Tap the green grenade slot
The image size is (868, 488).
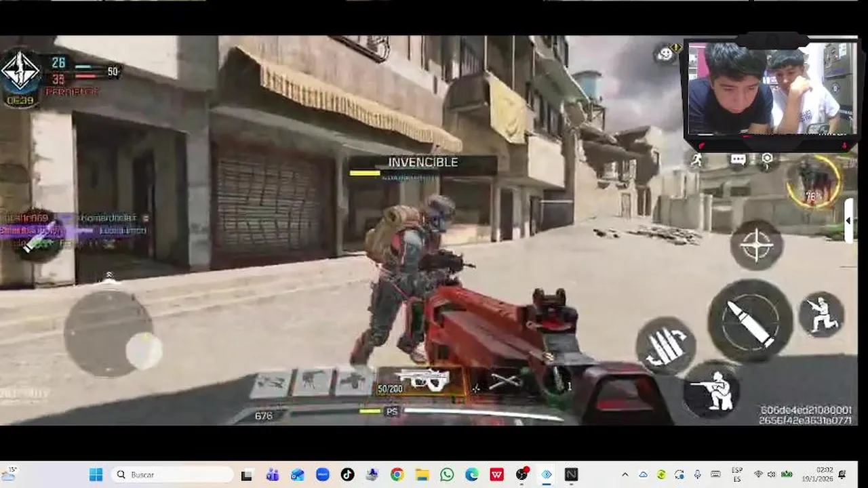tap(559, 382)
